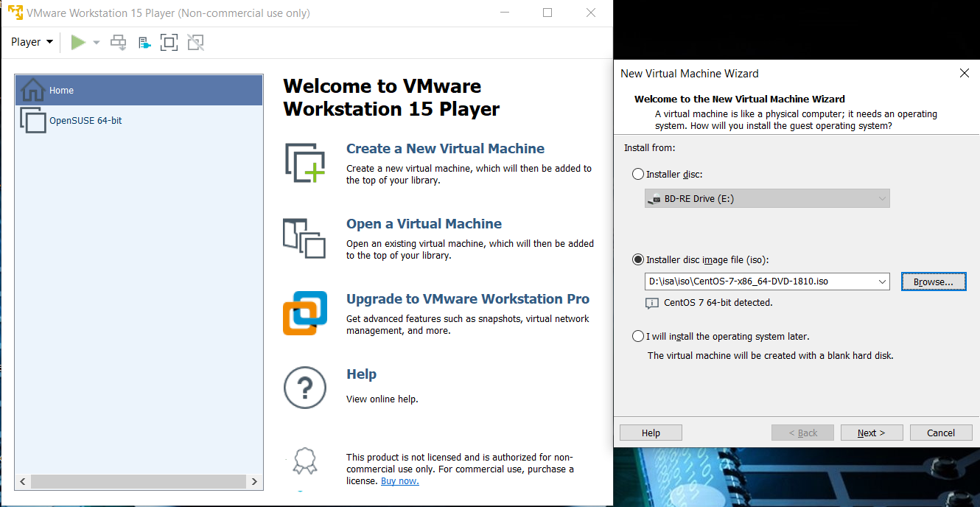Viewport: 980px width, 507px height.
Task: Click the wizard Cancel button
Action: tap(941, 433)
